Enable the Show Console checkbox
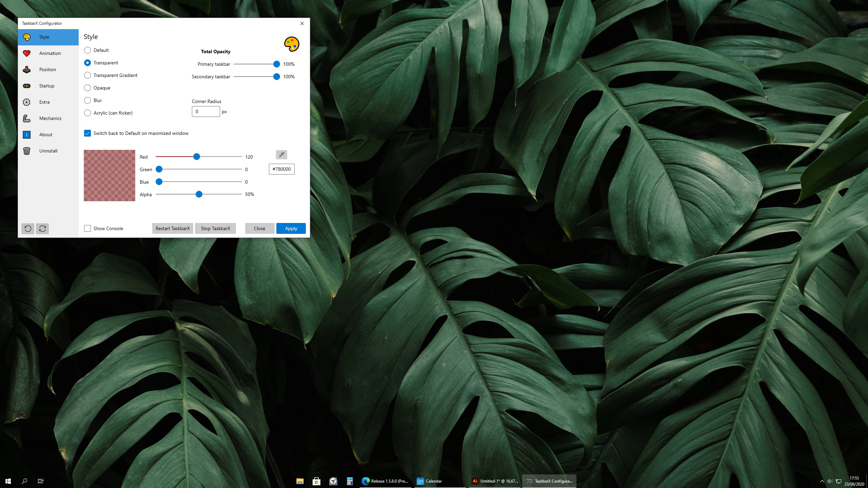Image resolution: width=868 pixels, height=488 pixels. tap(87, 228)
